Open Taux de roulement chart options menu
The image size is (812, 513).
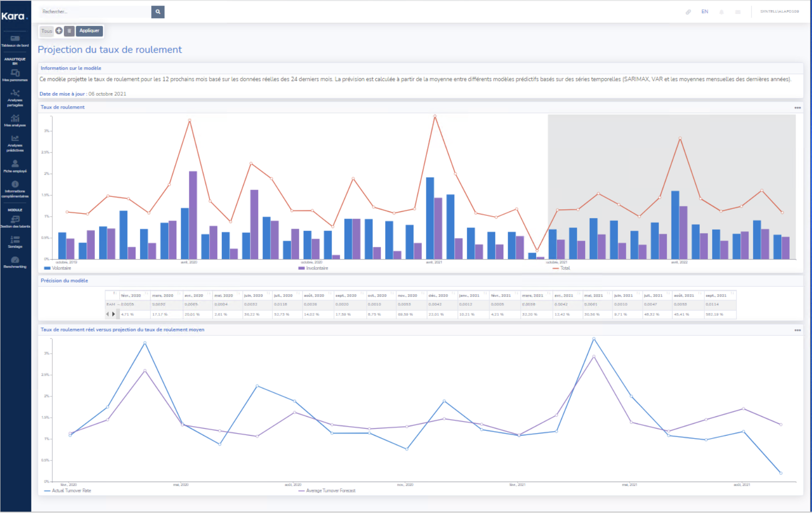pos(797,108)
